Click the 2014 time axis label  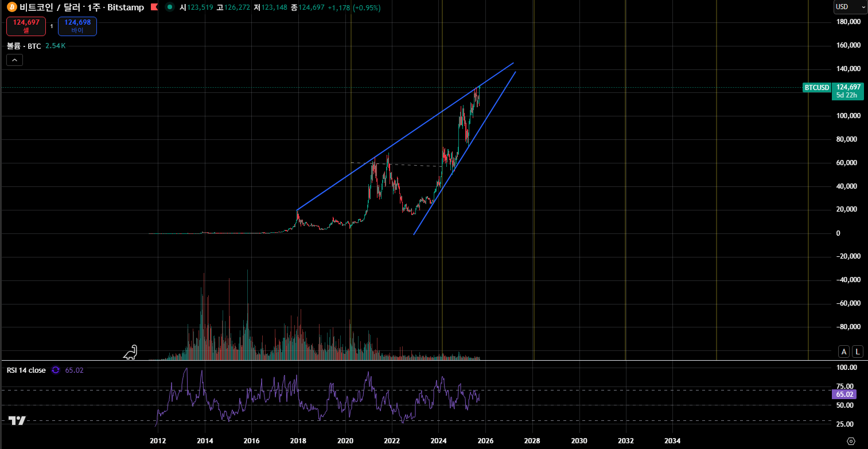[205, 441]
